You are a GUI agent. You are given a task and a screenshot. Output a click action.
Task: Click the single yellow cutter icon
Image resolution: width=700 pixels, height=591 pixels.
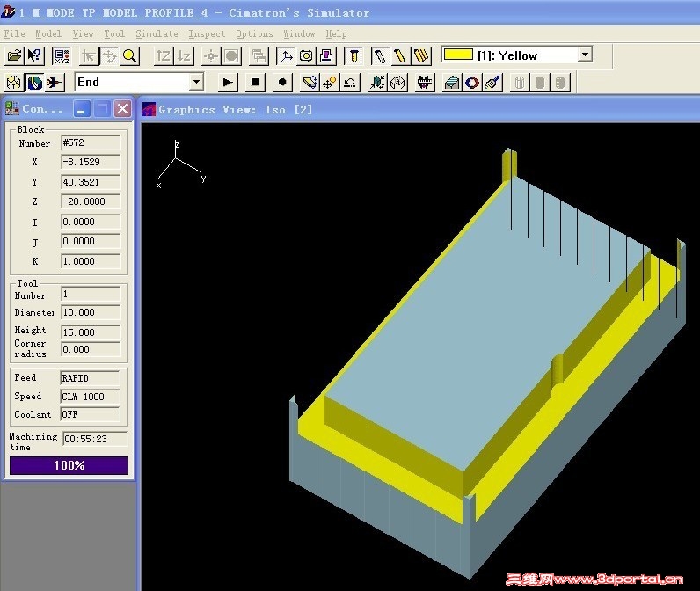(400, 55)
